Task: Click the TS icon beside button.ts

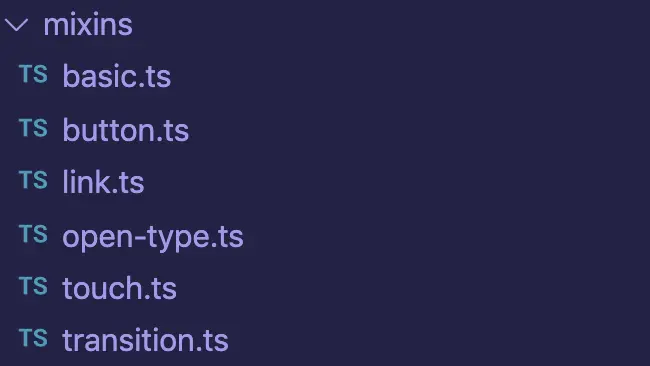Action: pyautogui.click(x=33, y=127)
